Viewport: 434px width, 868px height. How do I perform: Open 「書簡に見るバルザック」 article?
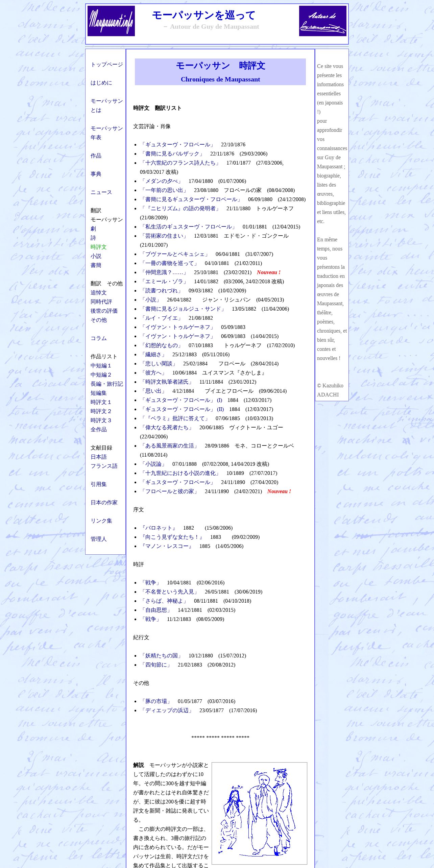(172, 154)
